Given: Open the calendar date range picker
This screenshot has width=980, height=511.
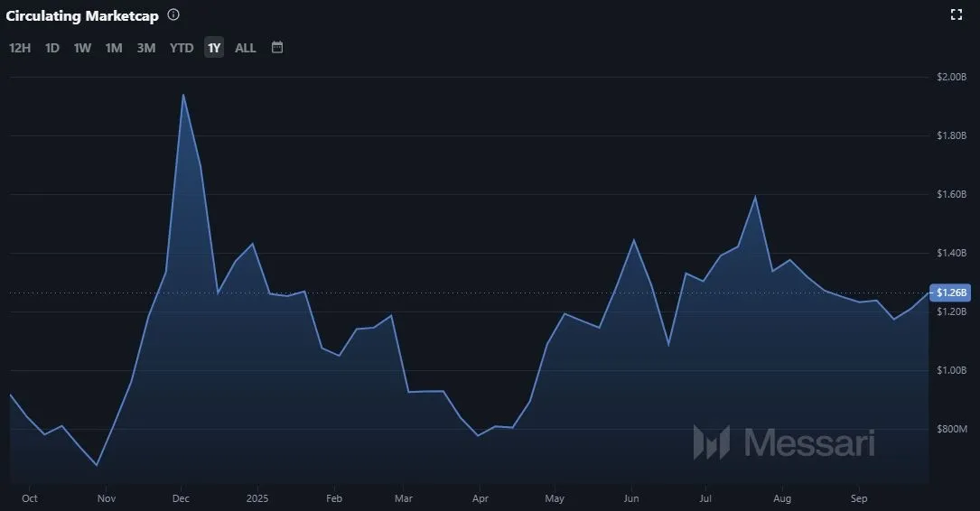Looking at the screenshot, I should pos(277,47).
